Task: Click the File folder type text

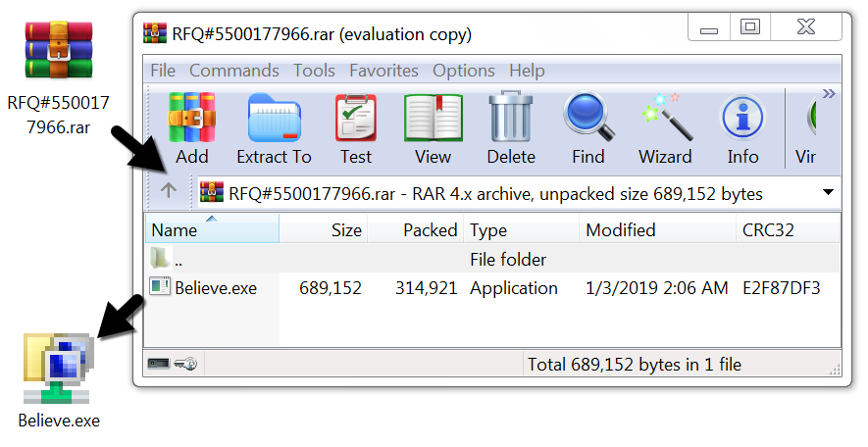Action: point(508,259)
